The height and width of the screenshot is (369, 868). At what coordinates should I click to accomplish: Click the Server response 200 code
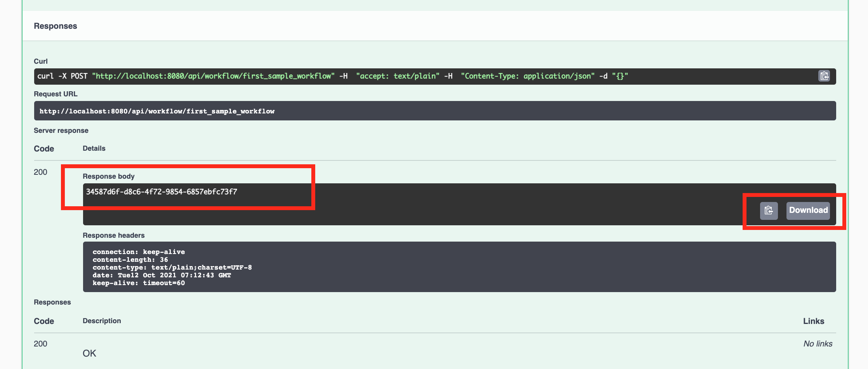click(x=40, y=172)
